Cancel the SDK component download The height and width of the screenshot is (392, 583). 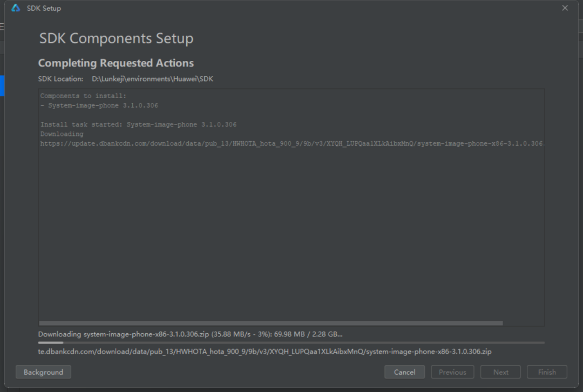pos(404,372)
